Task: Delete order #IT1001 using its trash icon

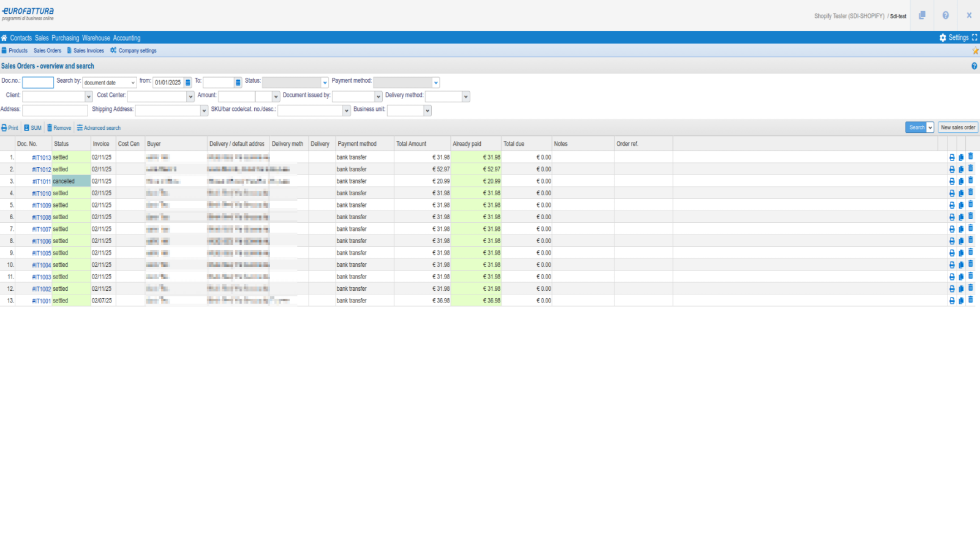Action: pos(970,300)
